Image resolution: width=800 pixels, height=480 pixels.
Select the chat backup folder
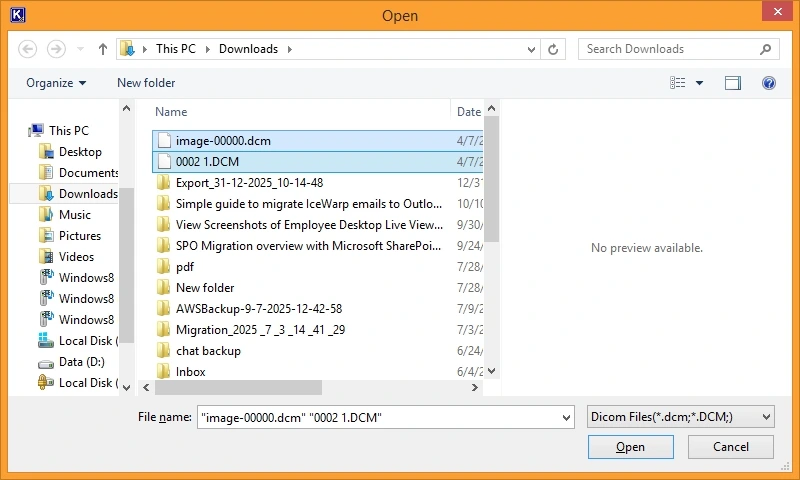click(x=208, y=351)
